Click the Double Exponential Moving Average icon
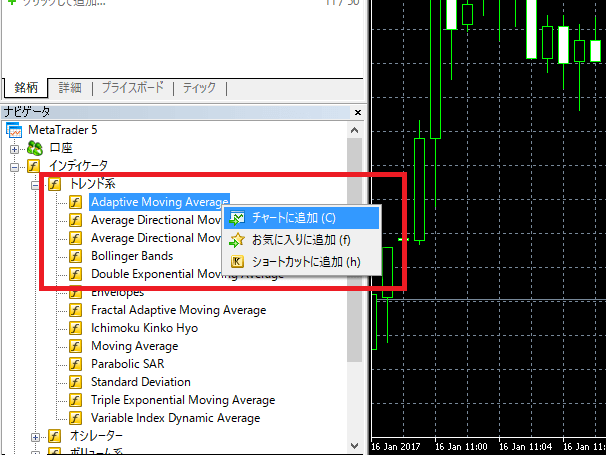The image size is (606, 455). (75, 274)
